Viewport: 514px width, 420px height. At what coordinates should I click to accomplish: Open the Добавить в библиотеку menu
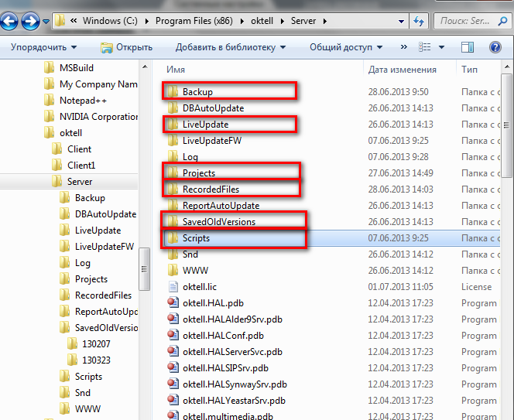click(230, 48)
